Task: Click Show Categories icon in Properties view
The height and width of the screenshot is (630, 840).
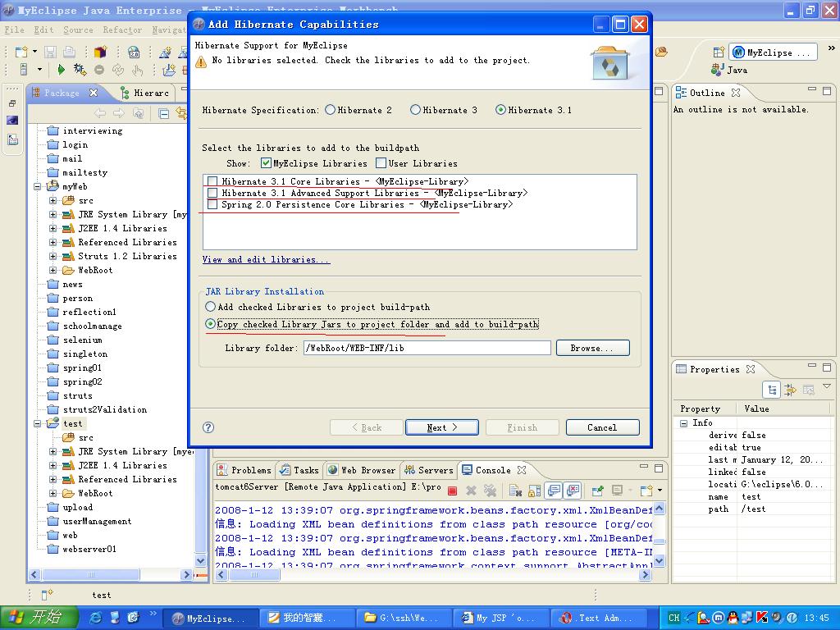Action: click(772, 390)
